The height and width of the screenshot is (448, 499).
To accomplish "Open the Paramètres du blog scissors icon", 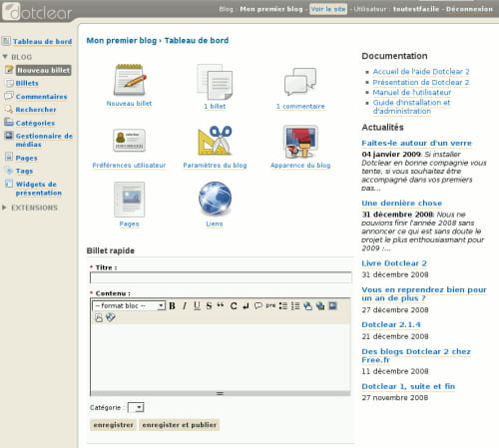I will click(215, 141).
